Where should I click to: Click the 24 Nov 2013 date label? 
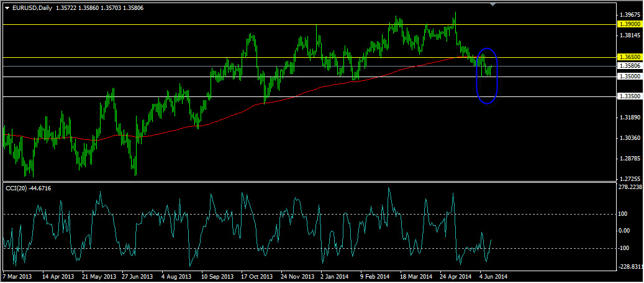pyautogui.click(x=297, y=277)
